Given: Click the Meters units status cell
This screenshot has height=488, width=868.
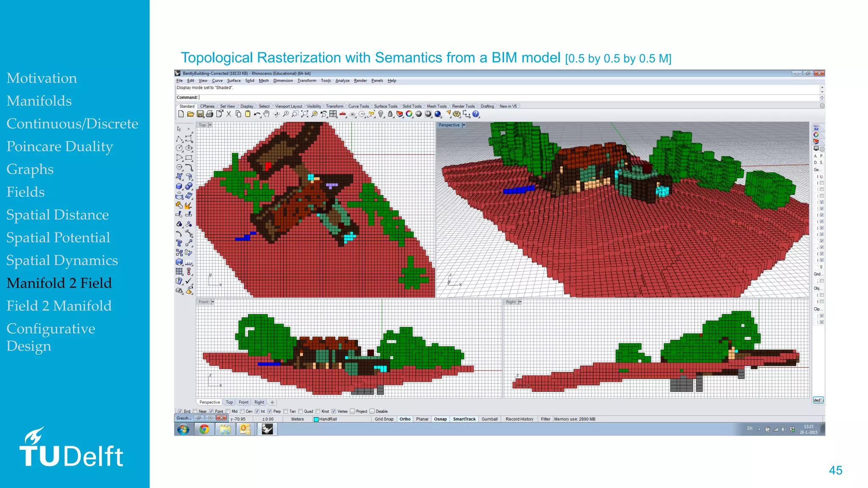Looking at the screenshot, I should coord(298,419).
